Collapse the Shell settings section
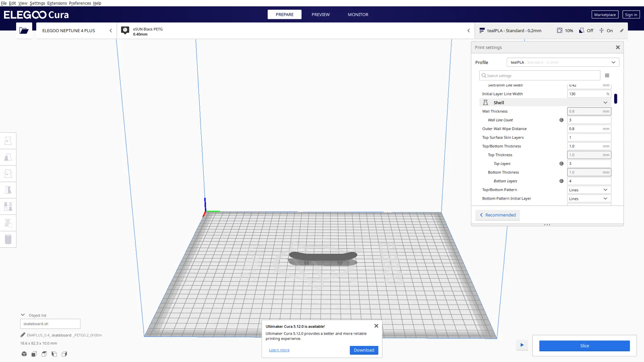This screenshot has height=362, width=644. click(x=605, y=103)
